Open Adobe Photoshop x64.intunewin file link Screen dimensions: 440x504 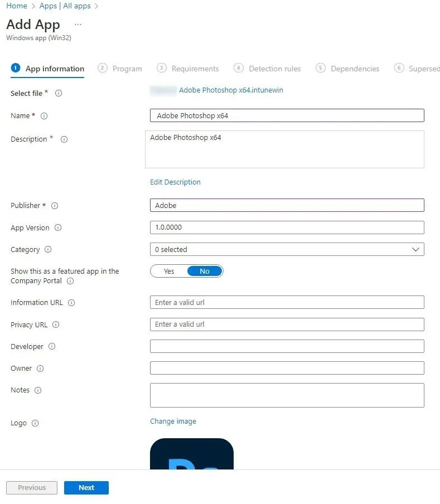(231, 90)
